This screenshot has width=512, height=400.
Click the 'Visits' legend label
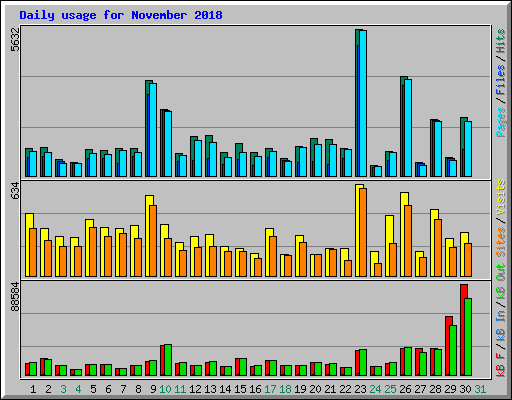(501, 197)
